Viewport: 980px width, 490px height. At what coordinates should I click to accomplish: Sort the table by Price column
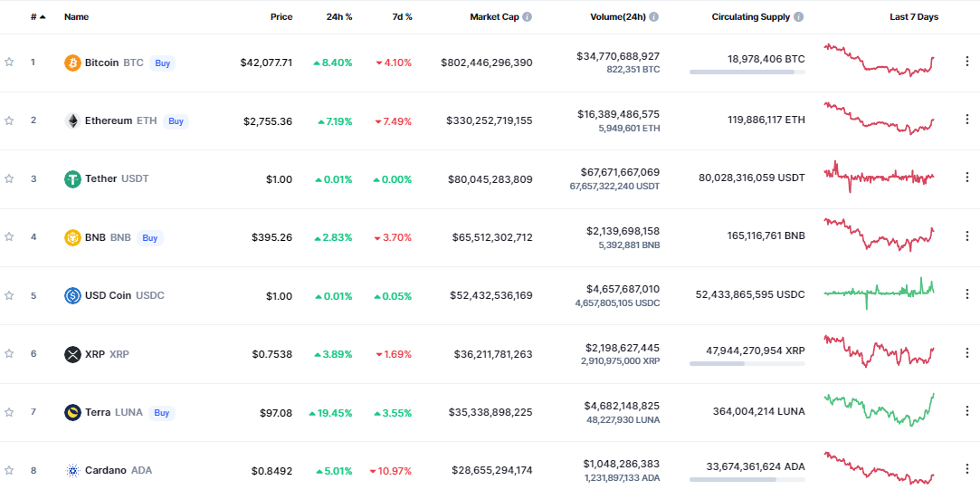pos(281,17)
